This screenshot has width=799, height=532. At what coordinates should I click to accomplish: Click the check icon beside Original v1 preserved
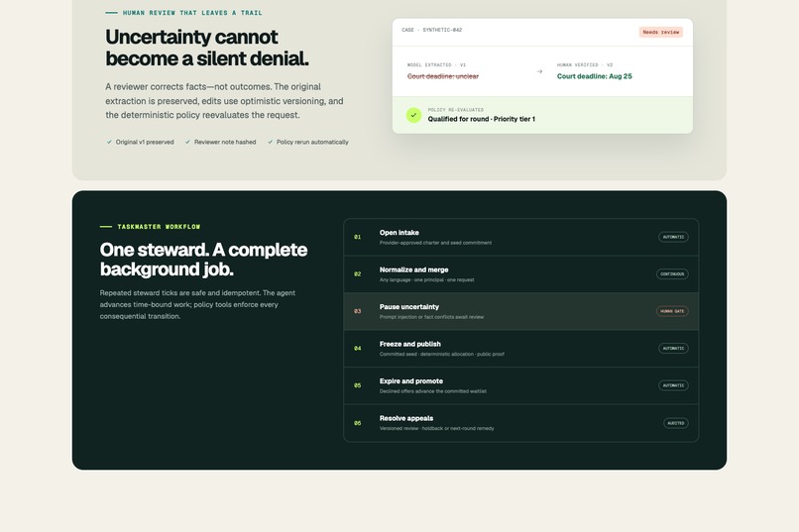tap(109, 142)
